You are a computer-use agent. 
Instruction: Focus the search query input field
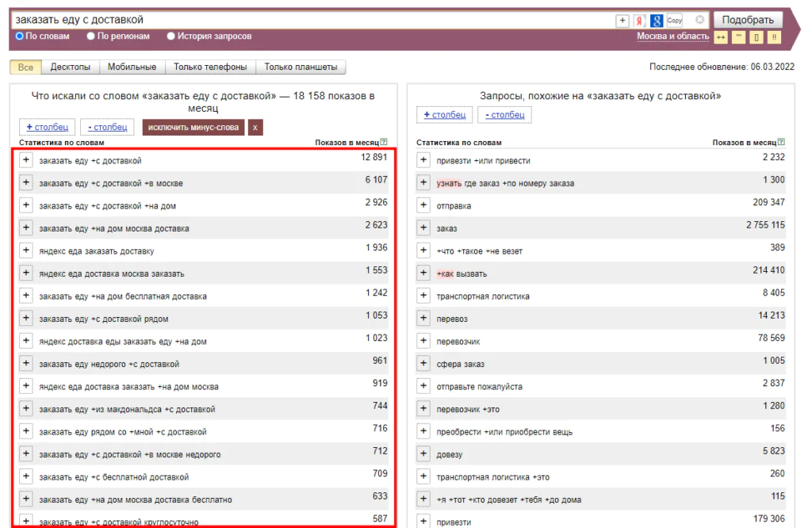pyautogui.click(x=311, y=20)
